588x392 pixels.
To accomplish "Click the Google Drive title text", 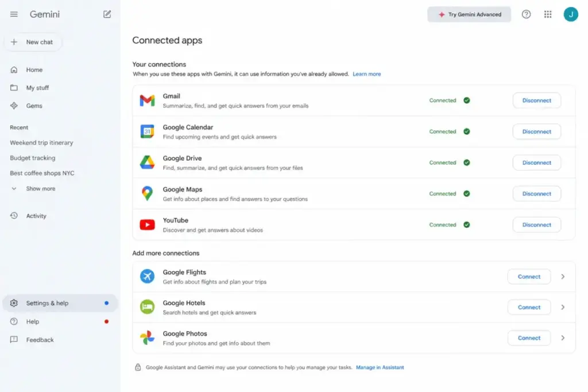I will click(182, 158).
